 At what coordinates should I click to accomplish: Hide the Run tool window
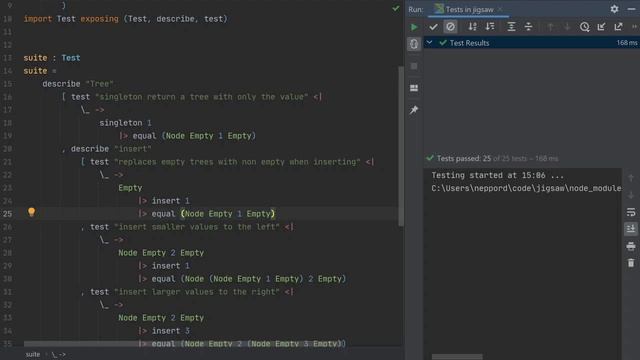click(631, 9)
